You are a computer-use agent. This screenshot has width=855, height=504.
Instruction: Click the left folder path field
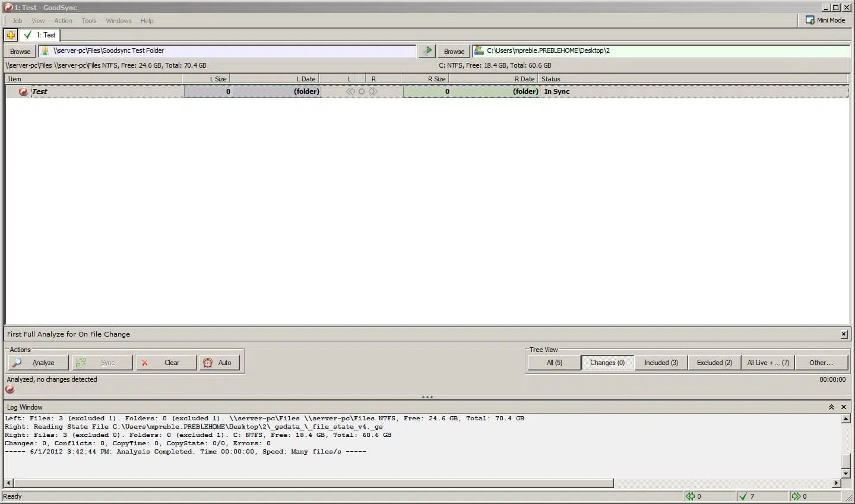pos(227,51)
